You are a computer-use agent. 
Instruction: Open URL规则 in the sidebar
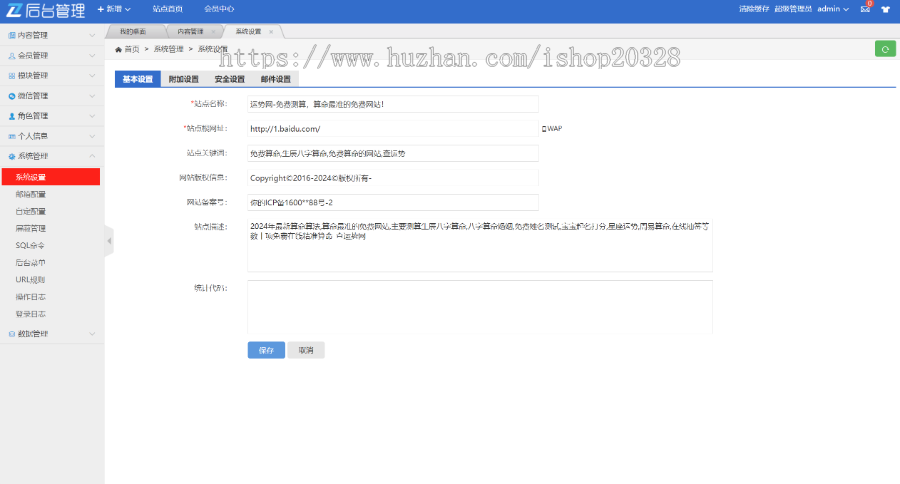pos(30,280)
